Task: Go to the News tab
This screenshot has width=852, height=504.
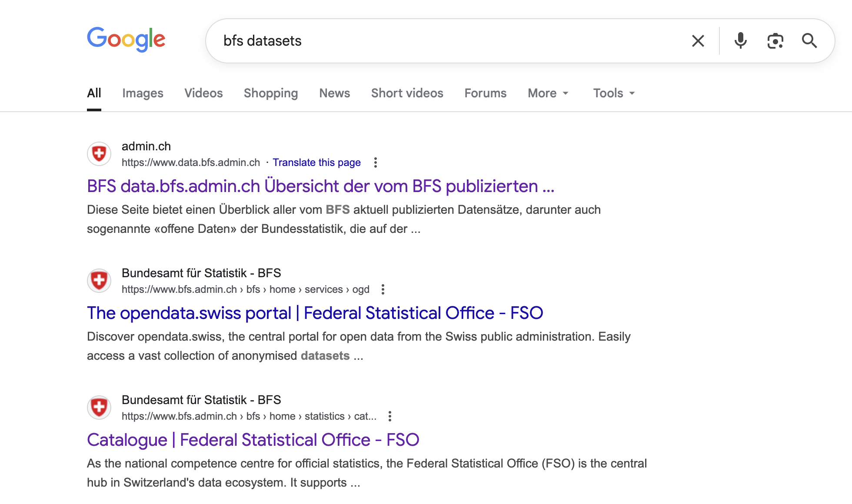Action: (x=334, y=93)
